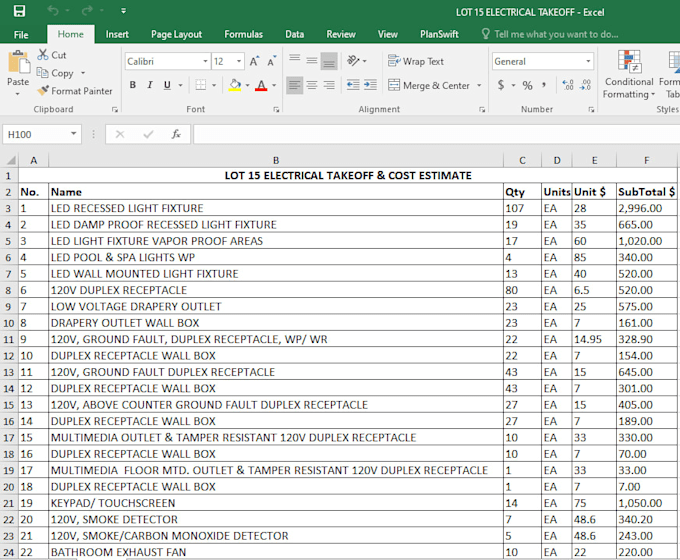This screenshot has height=560, width=680.
Task: Click Increase Decimal icon
Action: (568, 85)
